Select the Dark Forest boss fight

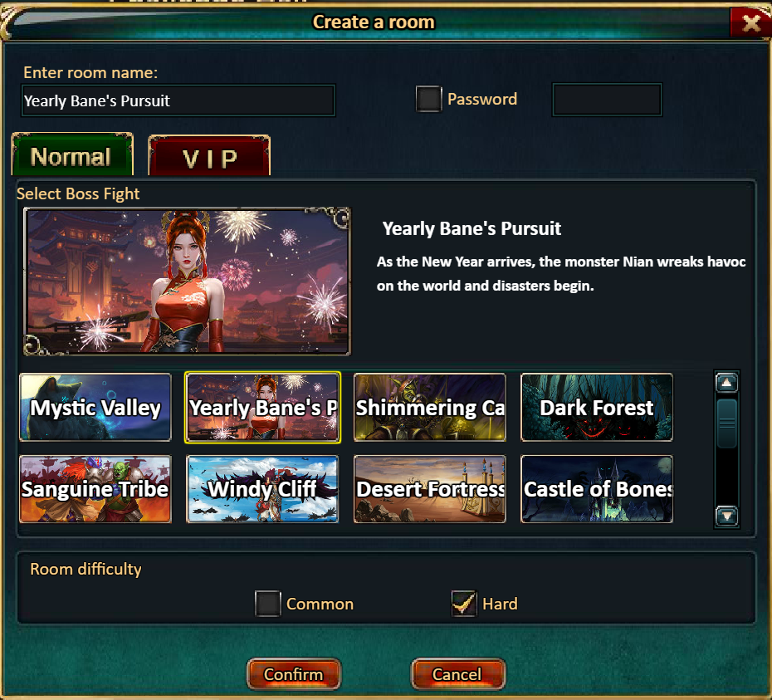point(597,408)
